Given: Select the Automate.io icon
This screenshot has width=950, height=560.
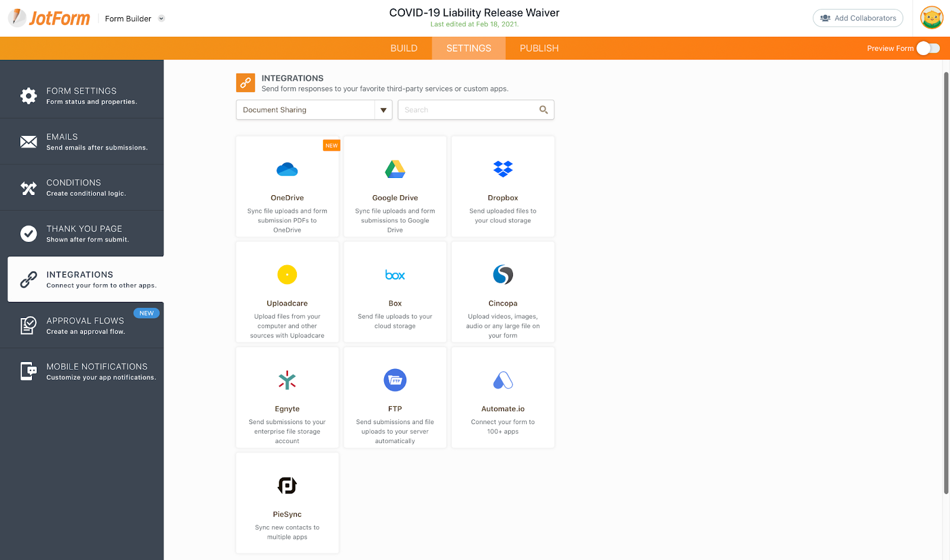Looking at the screenshot, I should (x=503, y=380).
